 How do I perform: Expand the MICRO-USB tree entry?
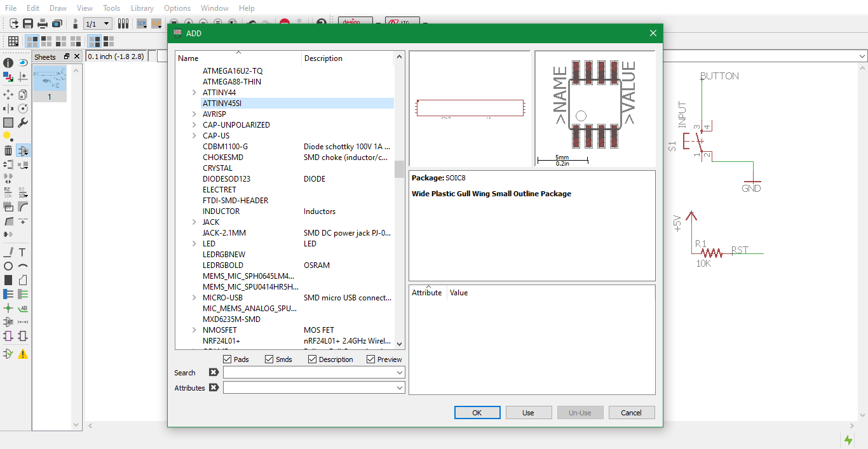coord(194,298)
